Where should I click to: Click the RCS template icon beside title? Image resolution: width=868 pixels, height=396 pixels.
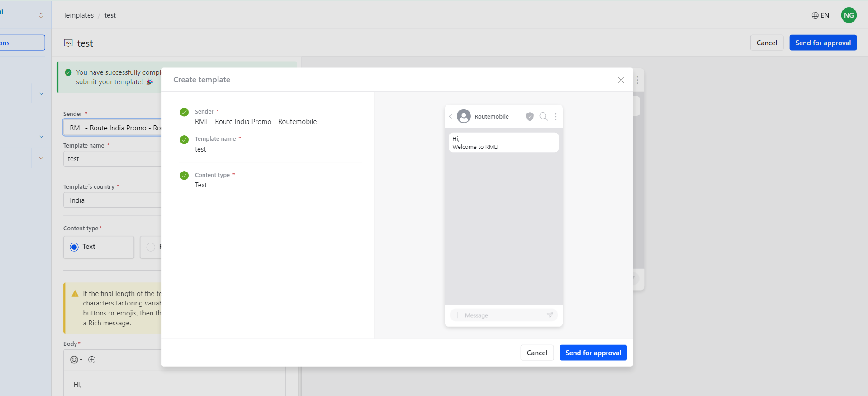(x=68, y=43)
